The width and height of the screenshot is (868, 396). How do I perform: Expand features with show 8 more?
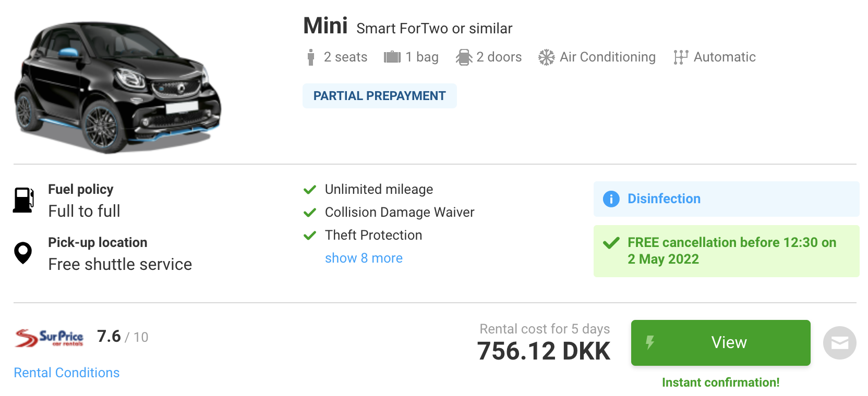(364, 258)
